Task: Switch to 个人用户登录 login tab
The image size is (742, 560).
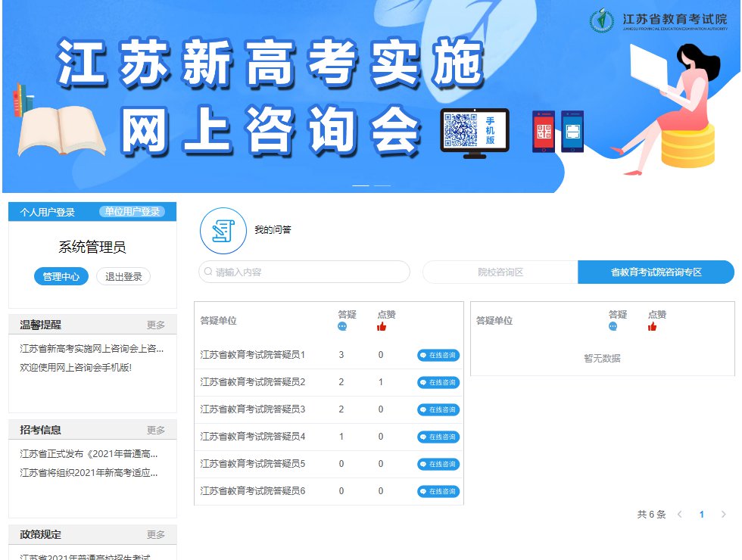Action: (x=47, y=212)
